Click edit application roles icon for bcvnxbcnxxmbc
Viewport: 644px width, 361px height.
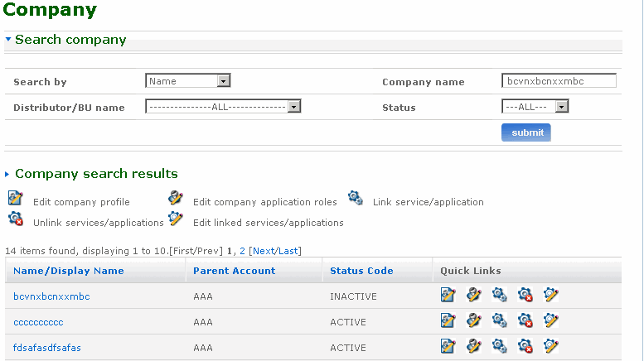click(473, 296)
